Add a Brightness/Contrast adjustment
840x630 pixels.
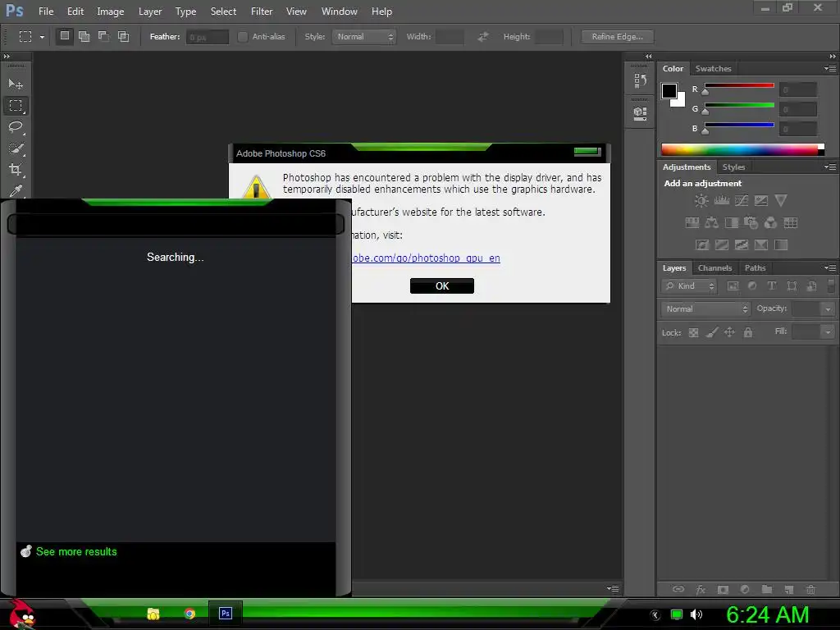701,201
